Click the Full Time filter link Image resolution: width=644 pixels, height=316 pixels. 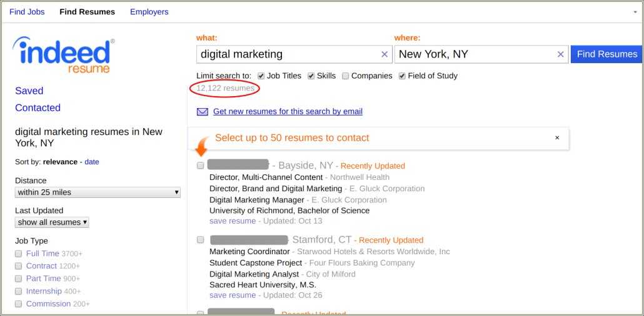pyautogui.click(x=43, y=254)
